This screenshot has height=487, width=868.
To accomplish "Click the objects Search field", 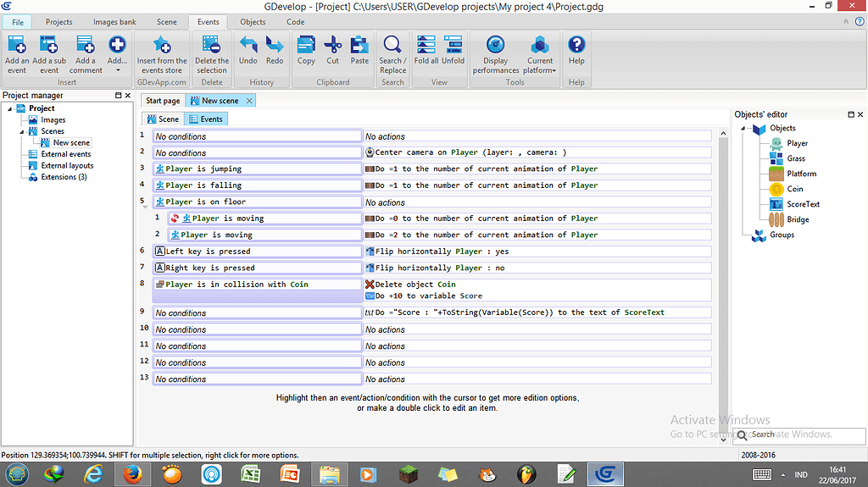I will pyautogui.click(x=798, y=435).
